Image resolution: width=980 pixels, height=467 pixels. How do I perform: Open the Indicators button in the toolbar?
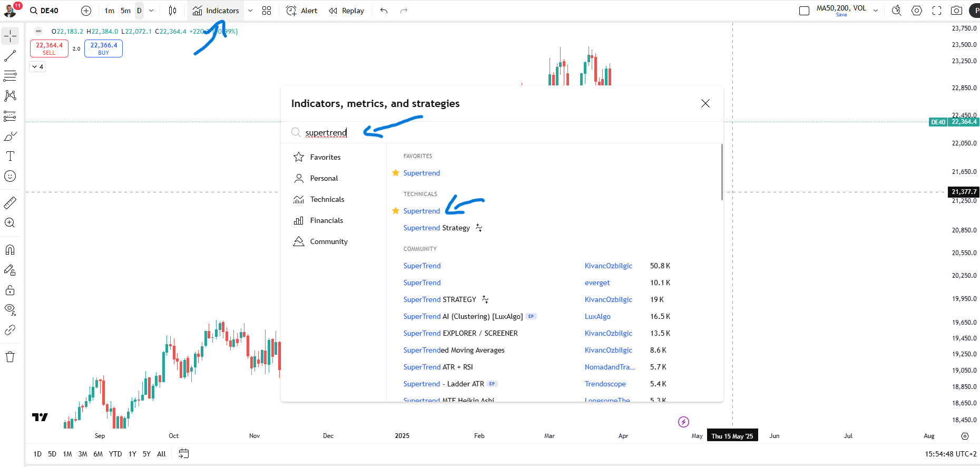[216, 11]
